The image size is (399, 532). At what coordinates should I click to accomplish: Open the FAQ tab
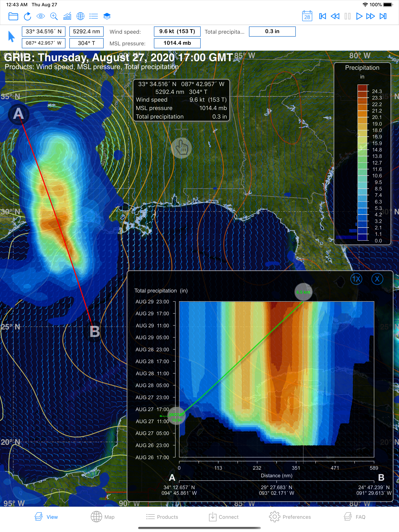354,517
